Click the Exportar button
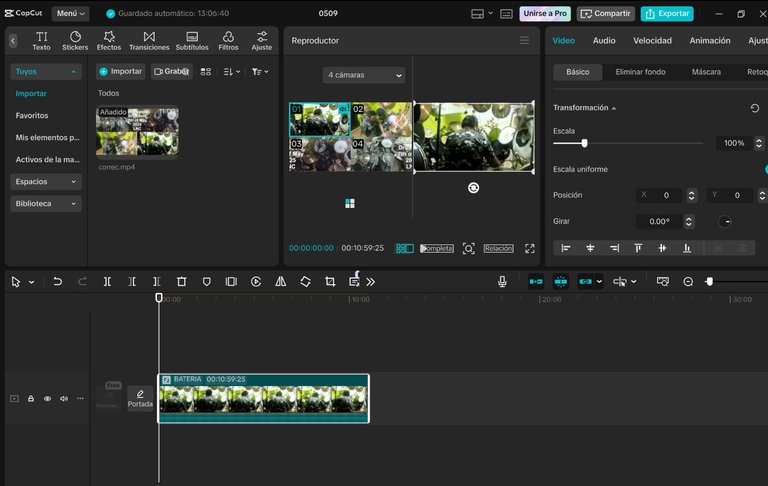This screenshot has height=486, width=768. pyautogui.click(x=667, y=14)
